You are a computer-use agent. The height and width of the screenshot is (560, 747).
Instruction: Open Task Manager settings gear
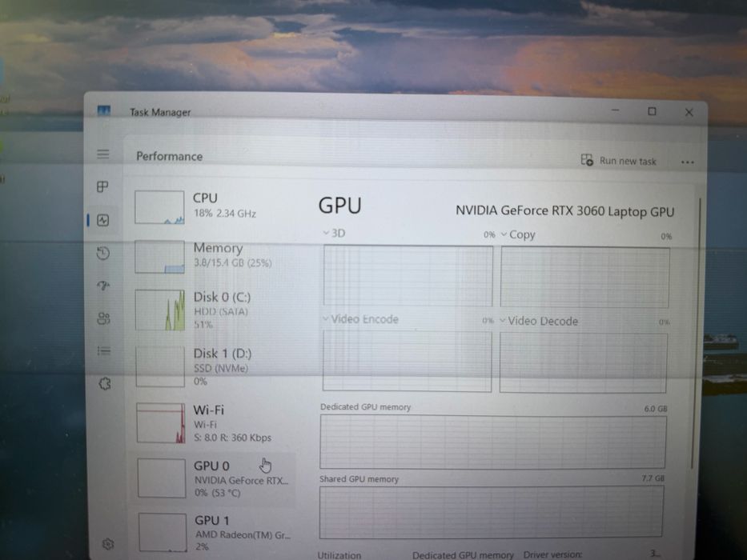108,544
